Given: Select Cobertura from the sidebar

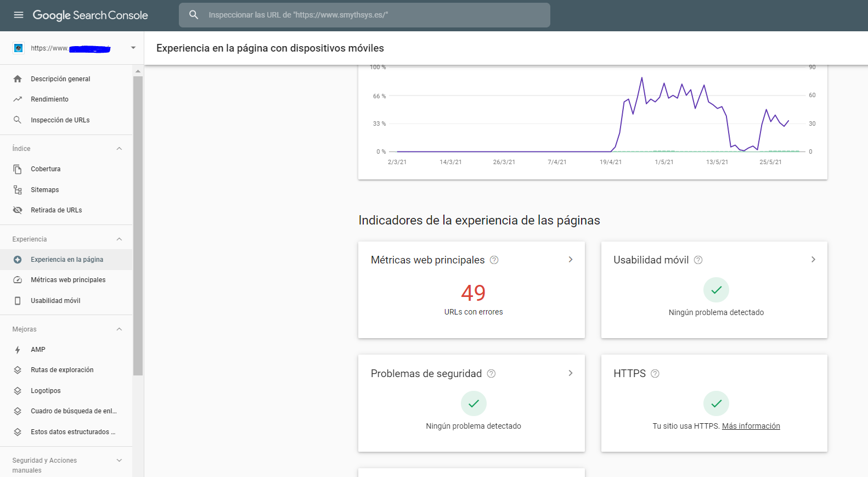Looking at the screenshot, I should pyautogui.click(x=46, y=169).
